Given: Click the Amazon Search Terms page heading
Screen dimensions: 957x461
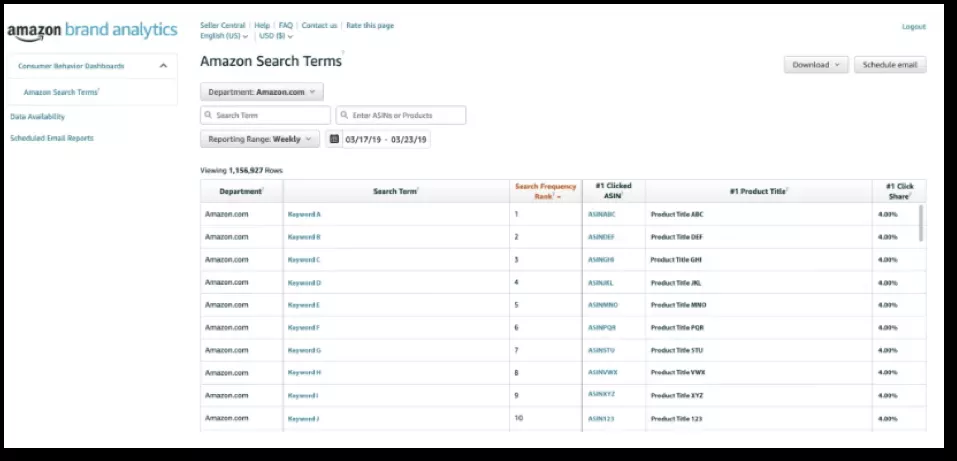Looking at the screenshot, I should coord(271,61).
